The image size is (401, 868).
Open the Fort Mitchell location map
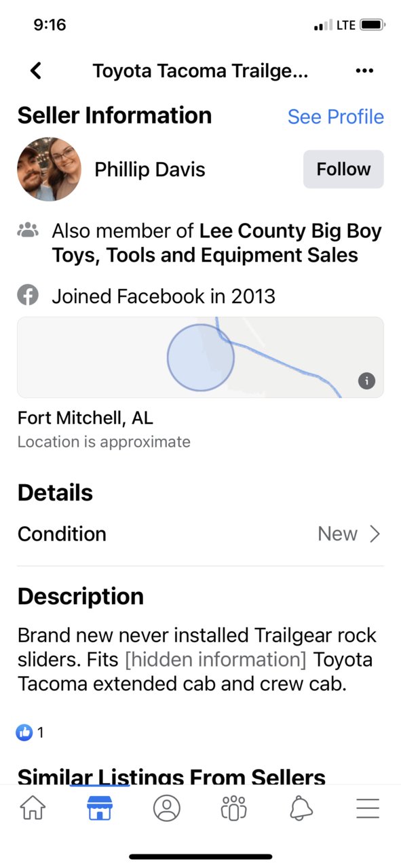(200, 357)
